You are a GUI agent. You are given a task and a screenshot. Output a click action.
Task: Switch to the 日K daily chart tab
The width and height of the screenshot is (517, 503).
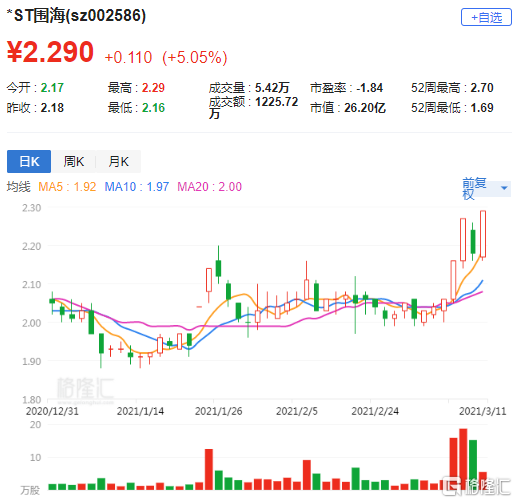pyautogui.click(x=29, y=161)
